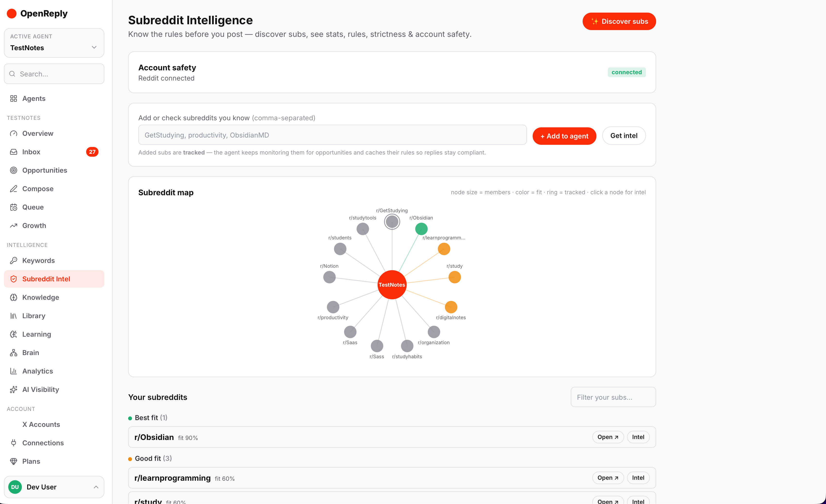The height and width of the screenshot is (504, 826).
Task: Select Subreddit Intel in the sidebar
Action: pyautogui.click(x=54, y=279)
